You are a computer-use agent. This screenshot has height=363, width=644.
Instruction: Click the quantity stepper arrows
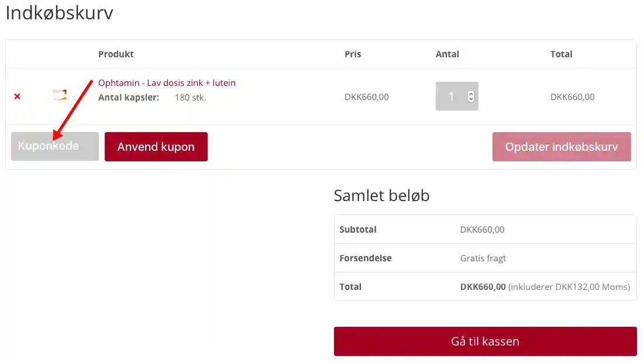click(471, 96)
